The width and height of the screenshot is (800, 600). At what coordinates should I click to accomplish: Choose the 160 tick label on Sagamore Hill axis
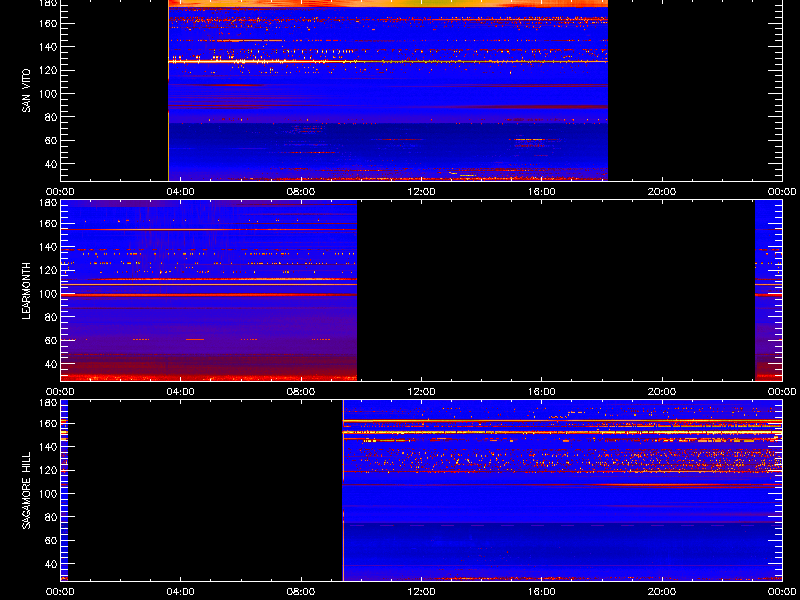pyautogui.click(x=50, y=423)
